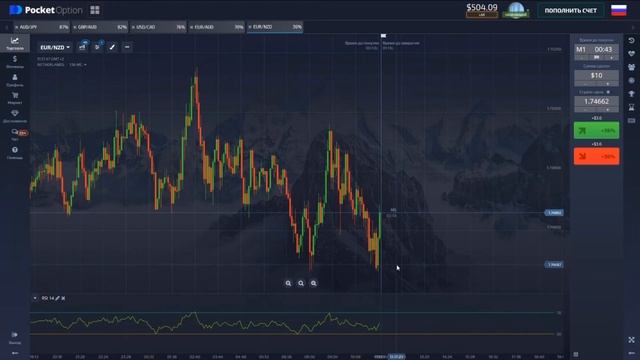Select the drawing pencil tool

[x=112, y=47]
